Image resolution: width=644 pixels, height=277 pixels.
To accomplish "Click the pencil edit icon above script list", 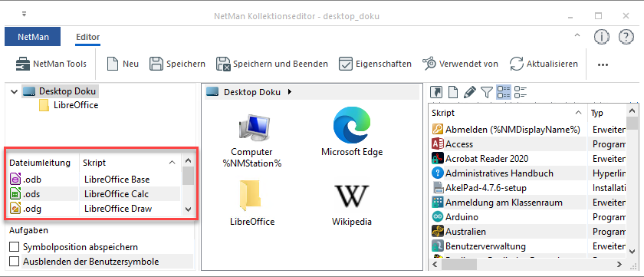I will click(468, 92).
